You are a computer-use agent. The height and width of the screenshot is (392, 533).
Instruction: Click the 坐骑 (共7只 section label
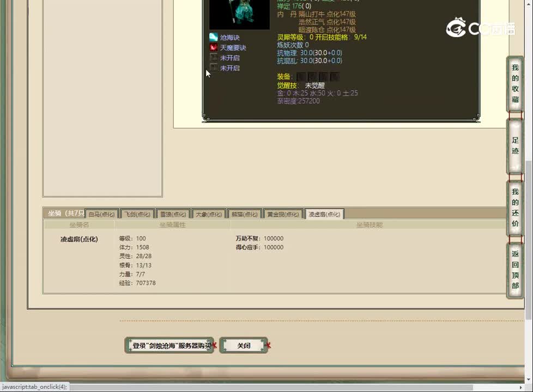click(x=66, y=213)
